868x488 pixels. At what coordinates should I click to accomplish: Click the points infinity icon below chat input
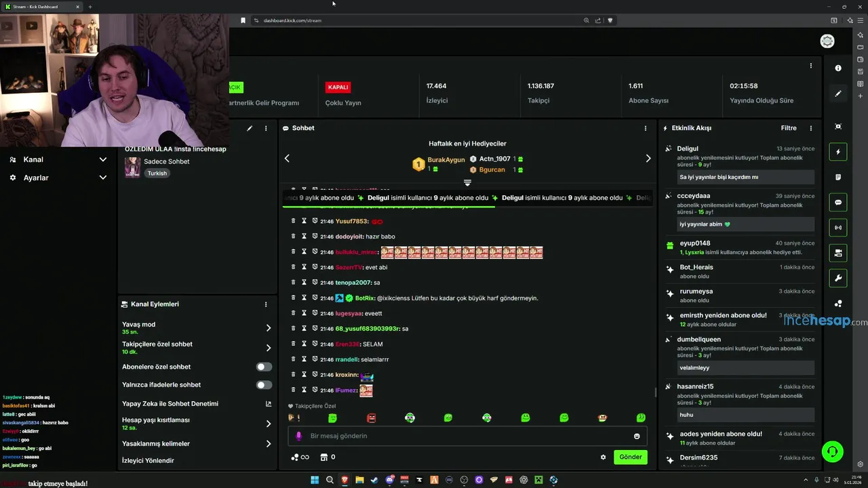pos(300,457)
